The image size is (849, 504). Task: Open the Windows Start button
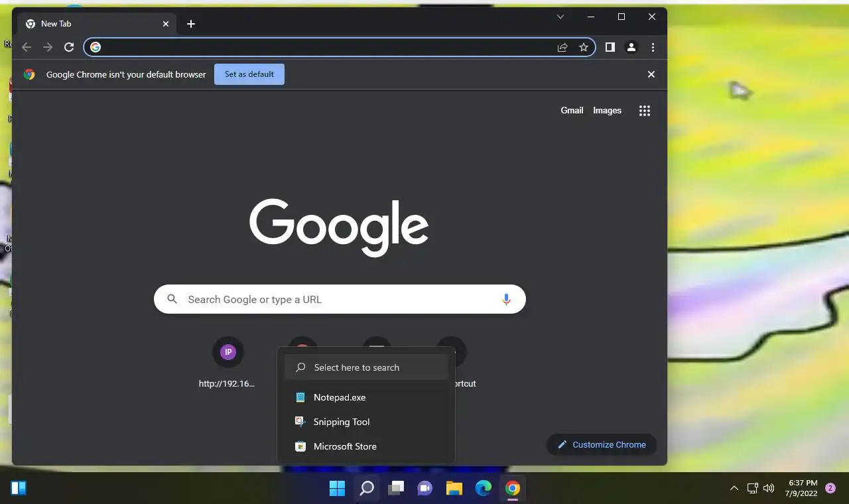click(x=337, y=489)
